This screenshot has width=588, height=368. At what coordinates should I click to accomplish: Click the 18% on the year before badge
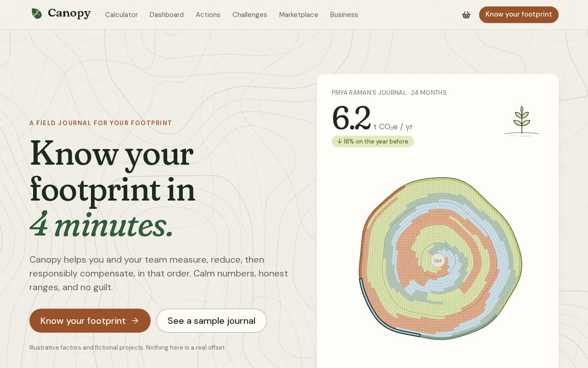pyautogui.click(x=373, y=142)
